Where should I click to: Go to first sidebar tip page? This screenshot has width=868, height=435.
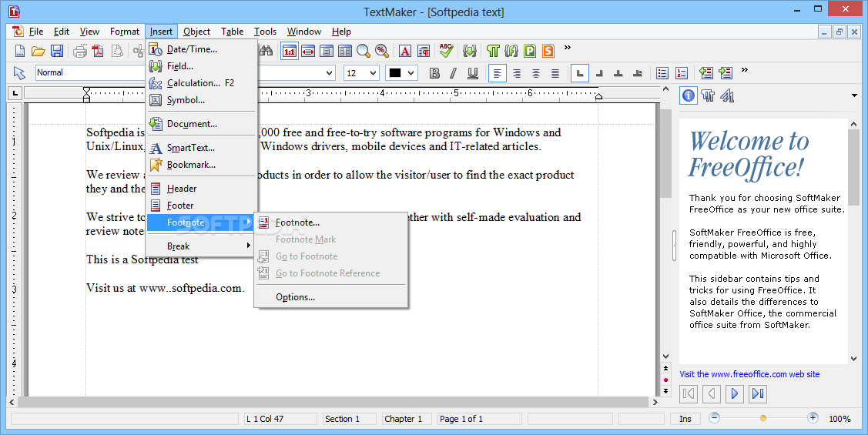(689, 393)
